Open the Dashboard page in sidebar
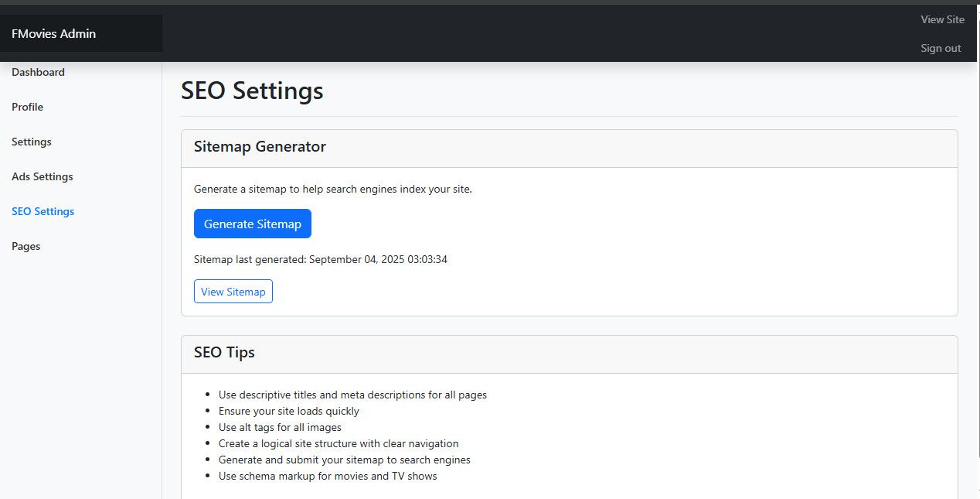The height and width of the screenshot is (499, 980). point(38,72)
